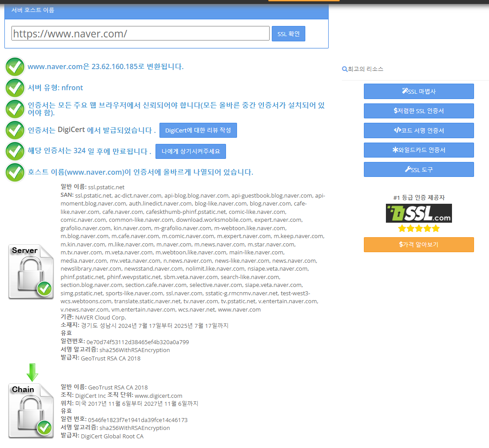Image resolution: width=489 pixels, height=448 pixels.
Task: Click 최고의 리소스 heading text
Action: 366,69
